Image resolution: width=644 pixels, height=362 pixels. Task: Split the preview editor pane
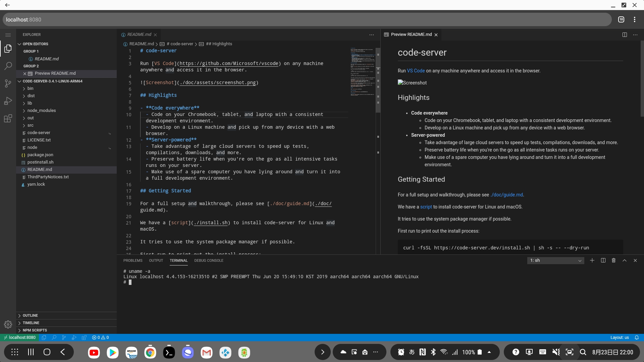(x=625, y=35)
